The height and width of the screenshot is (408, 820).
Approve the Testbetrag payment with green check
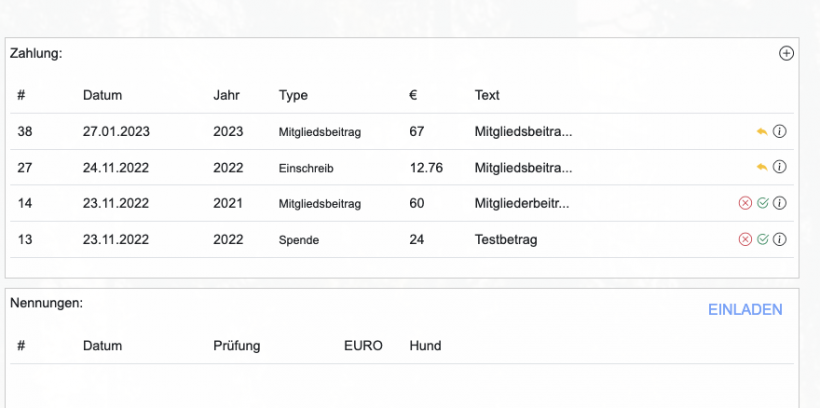pyautogui.click(x=763, y=239)
